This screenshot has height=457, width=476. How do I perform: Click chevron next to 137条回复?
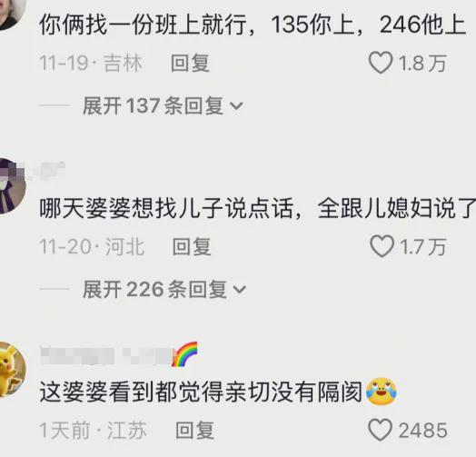tap(236, 106)
